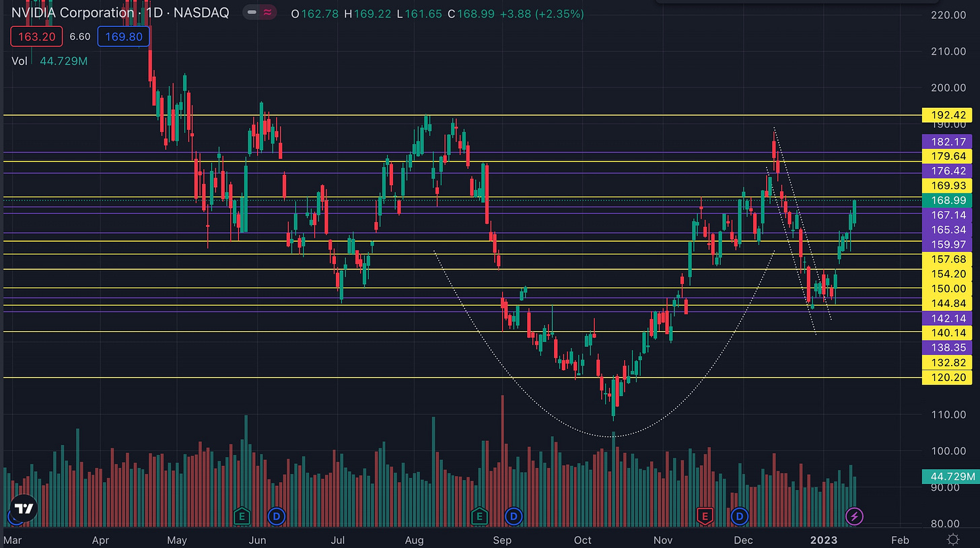Click the 167.14 purple price label
This screenshot has height=548, width=980.
947,215
